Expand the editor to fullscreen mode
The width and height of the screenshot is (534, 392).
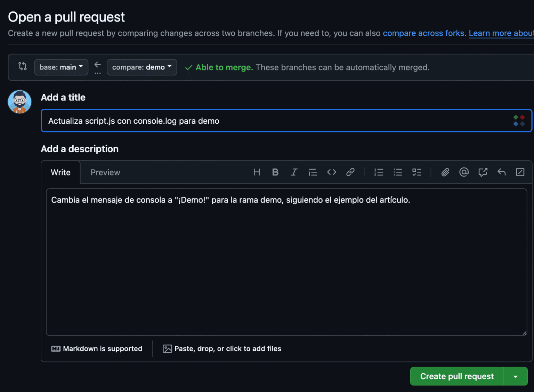click(520, 172)
